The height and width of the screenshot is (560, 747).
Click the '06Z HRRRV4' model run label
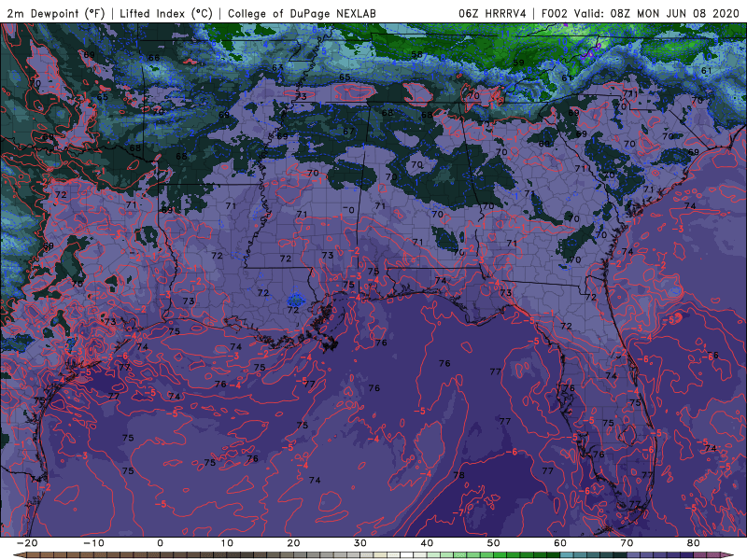tap(492, 13)
